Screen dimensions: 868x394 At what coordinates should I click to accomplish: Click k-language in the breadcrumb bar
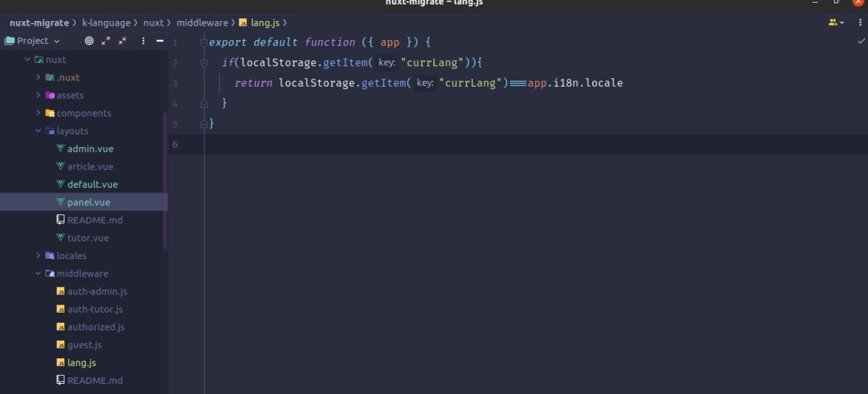[x=106, y=22]
